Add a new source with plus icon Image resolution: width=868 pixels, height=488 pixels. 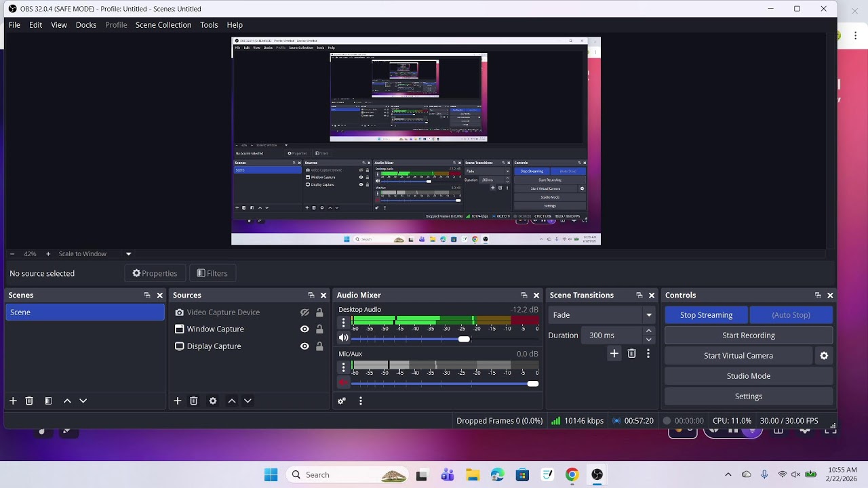[178, 401]
